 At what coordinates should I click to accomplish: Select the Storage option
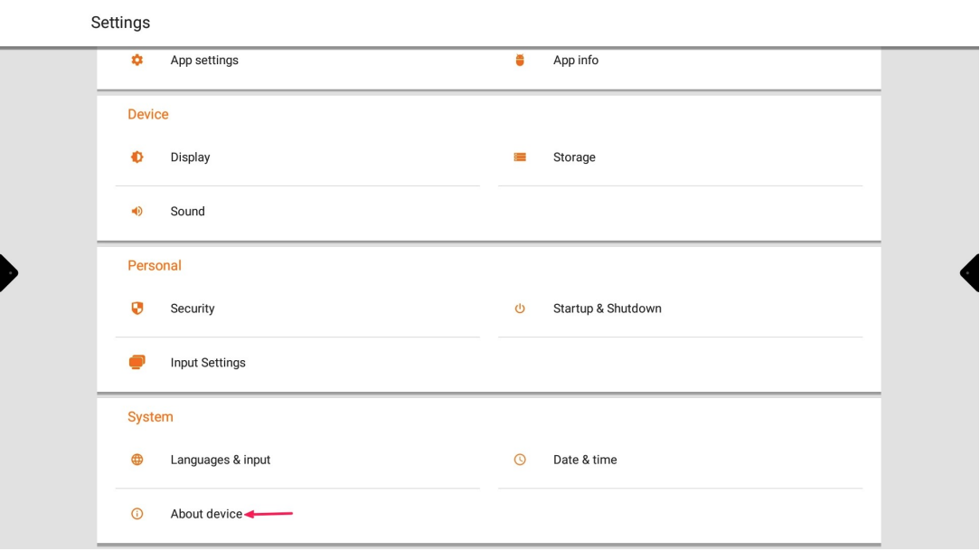point(574,157)
